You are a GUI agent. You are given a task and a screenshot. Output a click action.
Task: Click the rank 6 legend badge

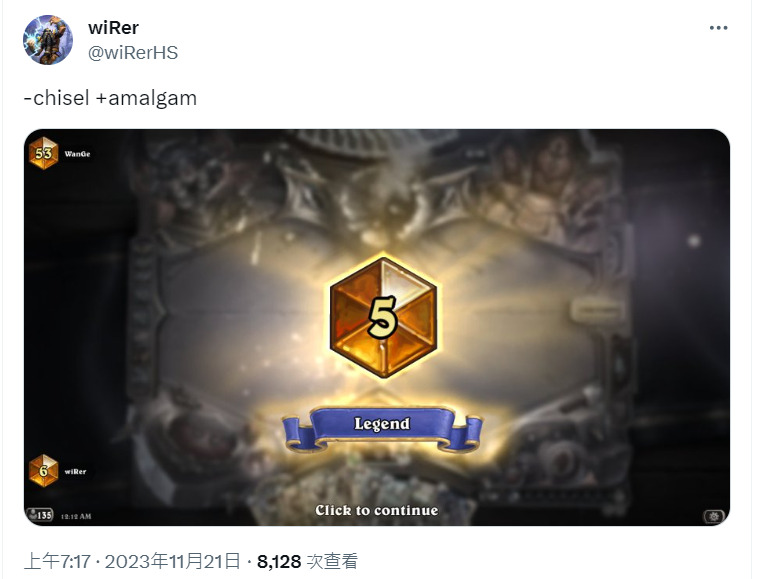tap(43, 470)
